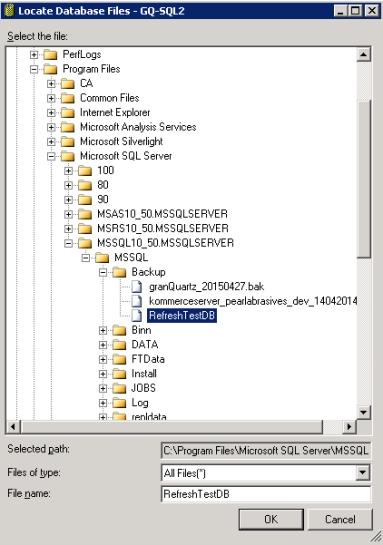Image resolution: width=383 pixels, height=545 pixels.
Task: Collapse the MSSQL10_50.MSSQLSERVER tree node
Action: coord(68,243)
